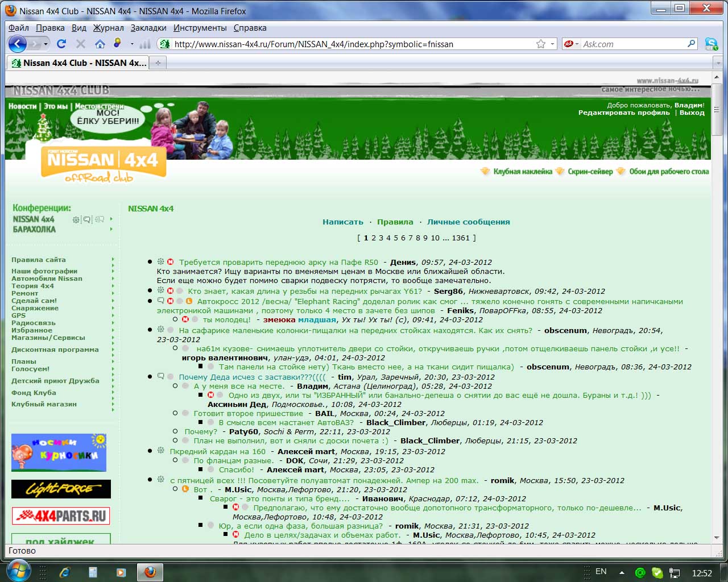This screenshot has height=582, width=728.
Task: Open a new tab with the plus button
Action: (x=158, y=63)
